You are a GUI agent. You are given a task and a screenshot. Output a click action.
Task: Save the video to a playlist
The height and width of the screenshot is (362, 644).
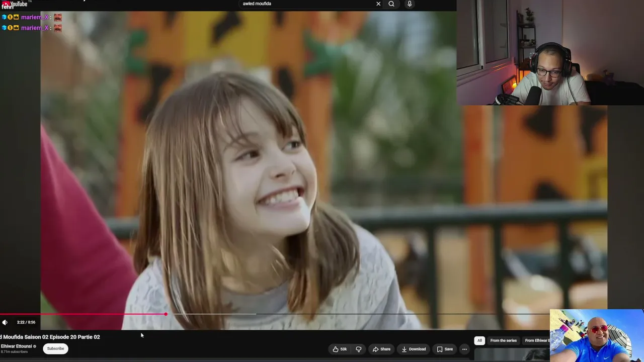tap(445, 349)
